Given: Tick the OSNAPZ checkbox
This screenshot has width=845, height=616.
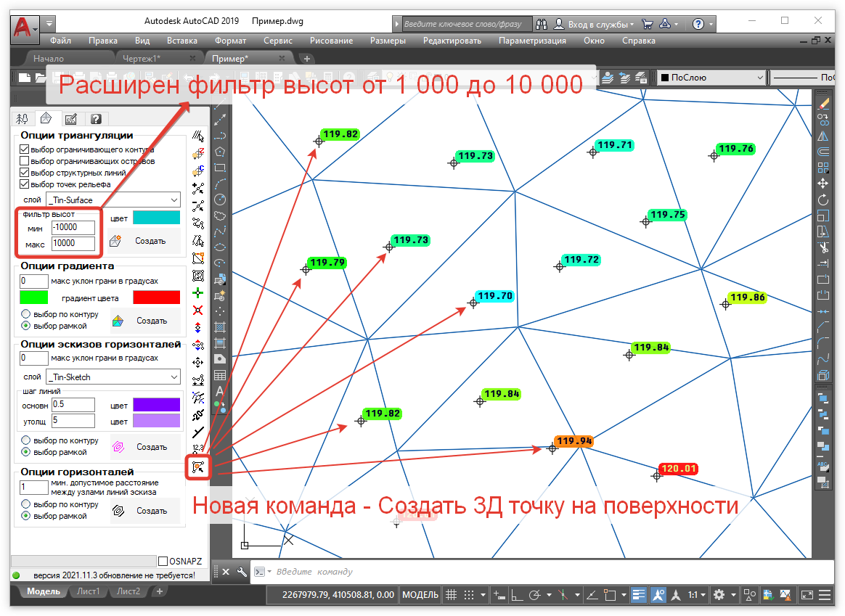Looking at the screenshot, I should 163,561.
